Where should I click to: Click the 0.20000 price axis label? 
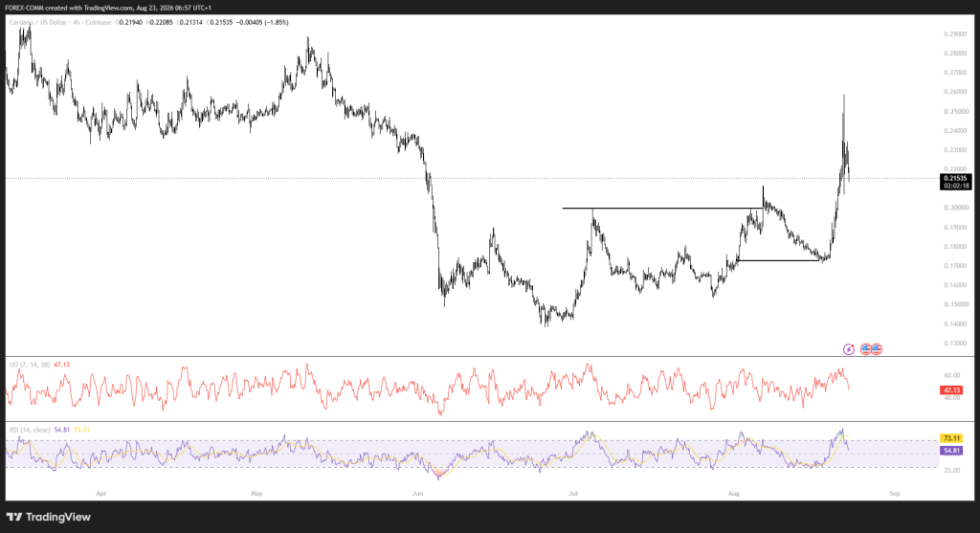[956, 208]
